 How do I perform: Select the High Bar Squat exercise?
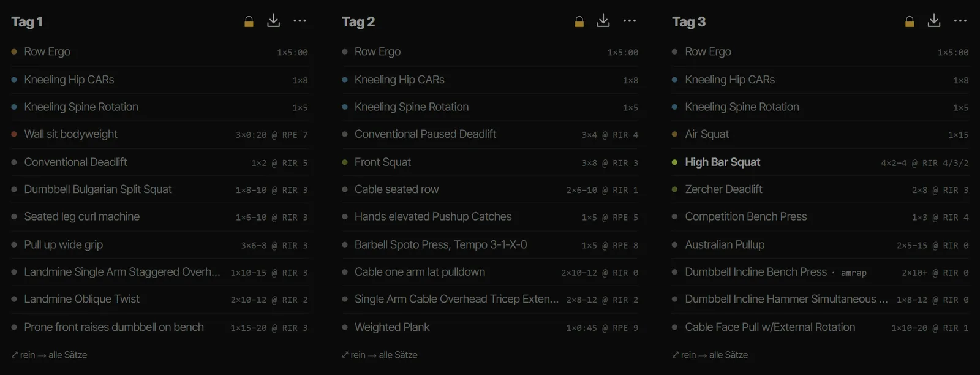pos(722,162)
